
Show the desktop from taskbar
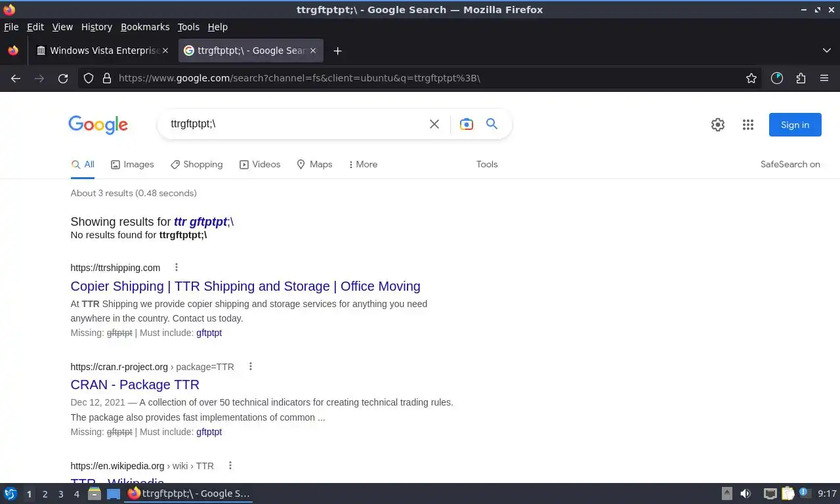(114, 493)
